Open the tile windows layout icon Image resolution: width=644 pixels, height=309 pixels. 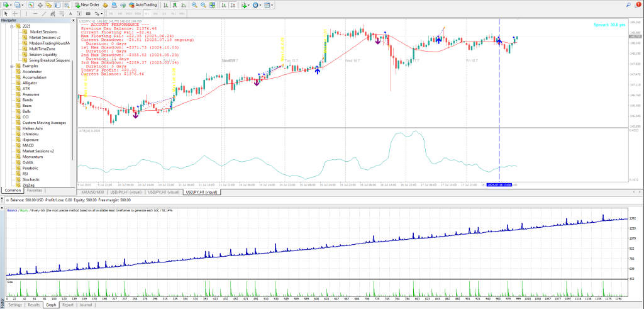[x=213, y=4]
